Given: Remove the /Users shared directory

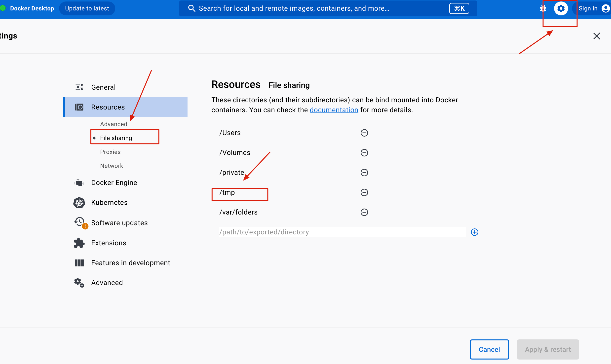Looking at the screenshot, I should pos(364,133).
